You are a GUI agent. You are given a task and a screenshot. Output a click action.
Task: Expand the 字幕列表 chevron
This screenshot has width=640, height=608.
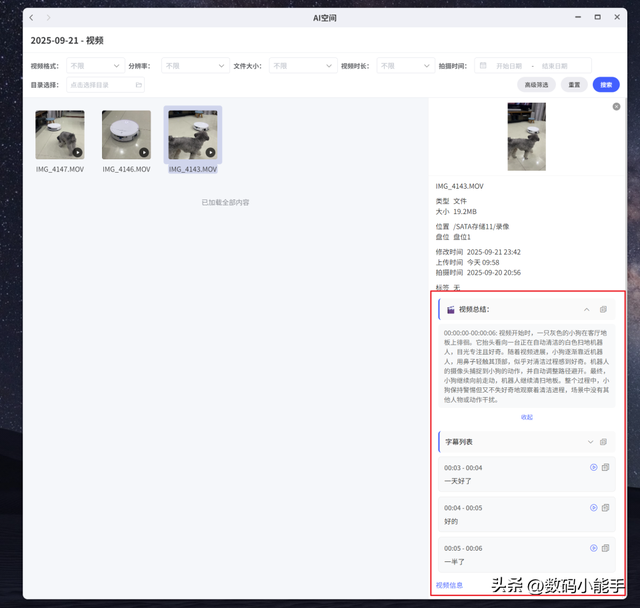pos(590,442)
